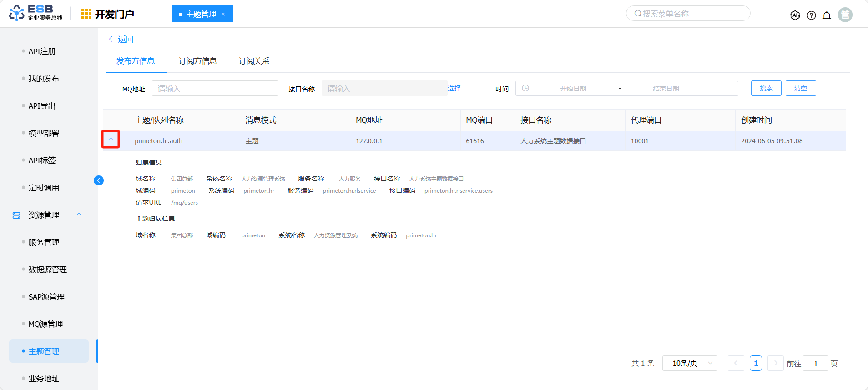
Task: Click the 清空 button
Action: tap(800, 88)
